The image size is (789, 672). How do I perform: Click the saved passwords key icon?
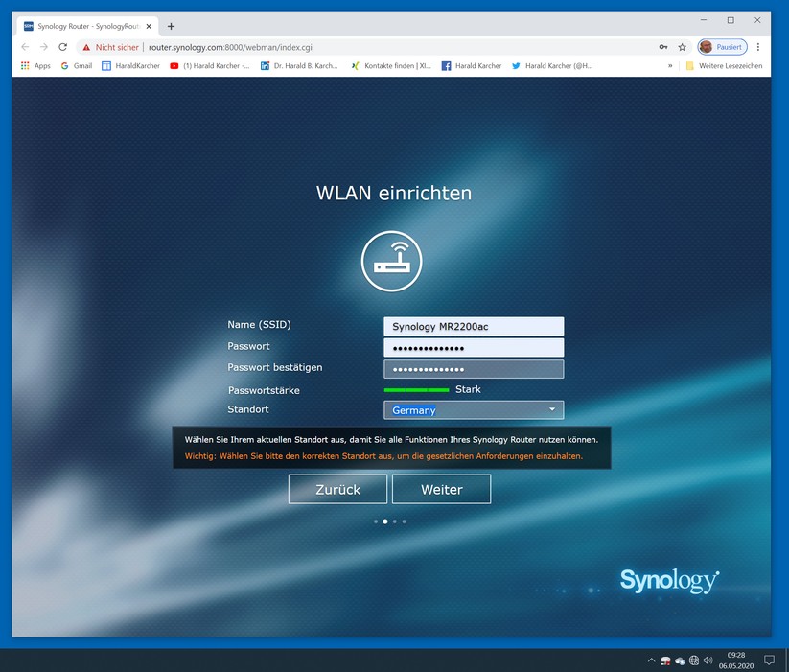pos(662,46)
